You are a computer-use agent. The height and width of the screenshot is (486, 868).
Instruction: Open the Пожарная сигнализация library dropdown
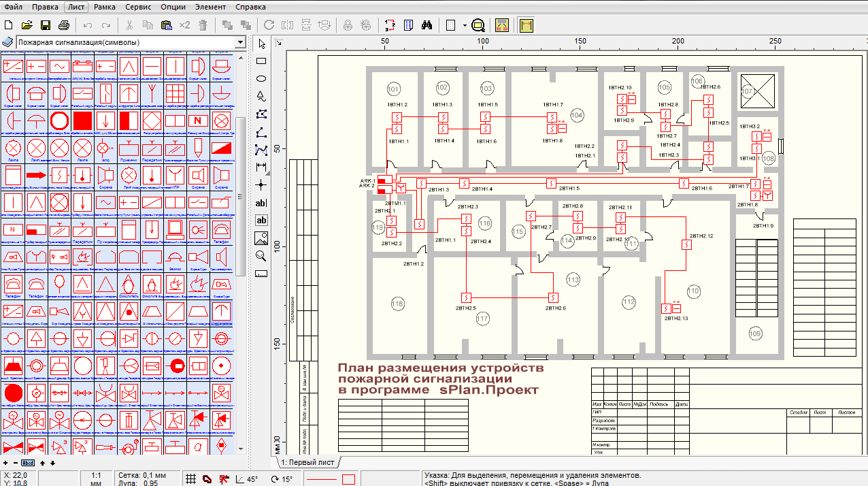click(239, 42)
